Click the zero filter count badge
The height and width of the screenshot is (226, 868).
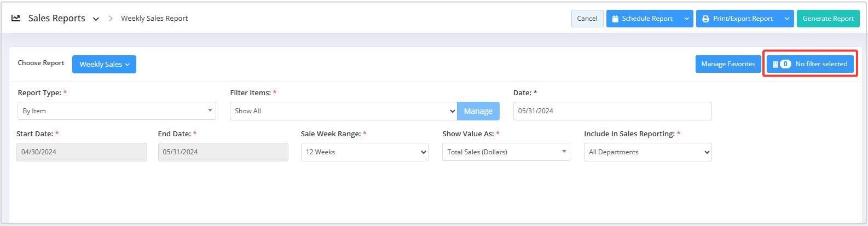pos(785,64)
